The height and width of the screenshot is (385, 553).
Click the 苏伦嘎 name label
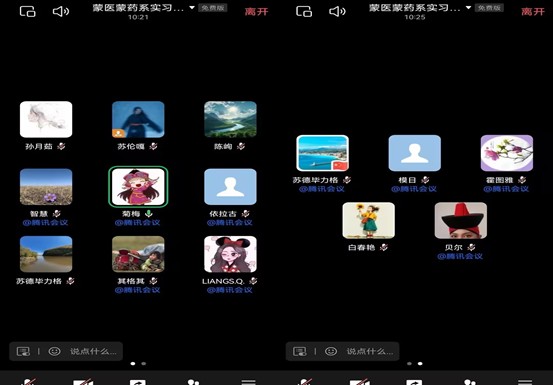click(x=131, y=146)
